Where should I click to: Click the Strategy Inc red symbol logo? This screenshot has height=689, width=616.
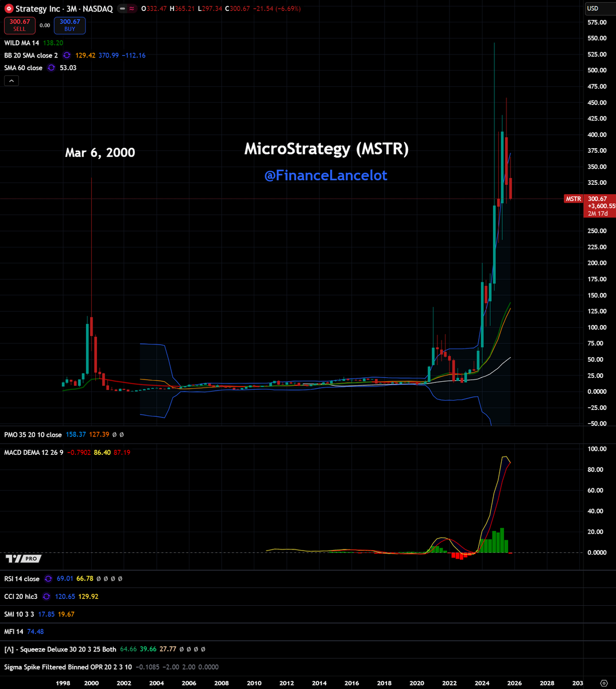[9, 9]
